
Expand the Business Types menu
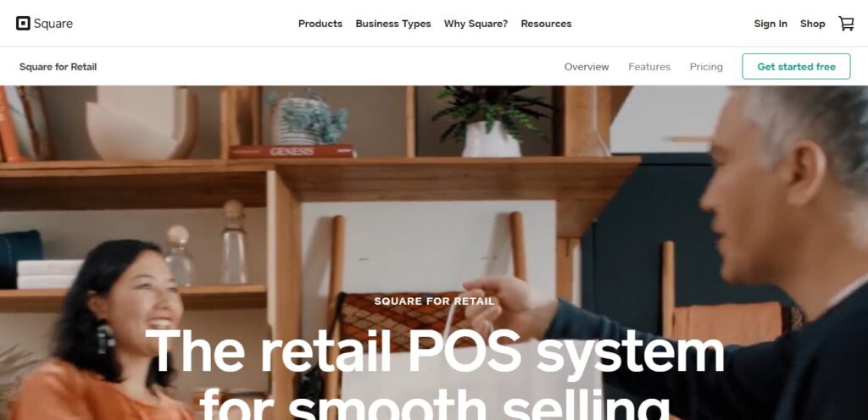tap(393, 24)
